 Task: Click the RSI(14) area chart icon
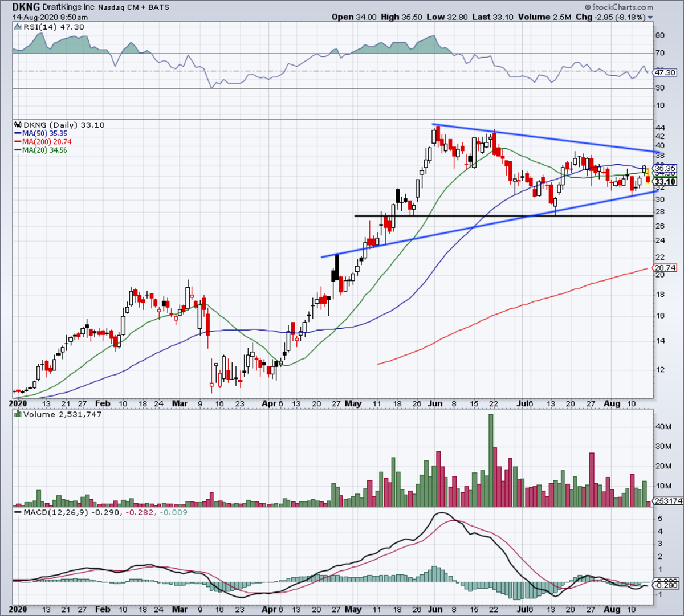(x=18, y=27)
